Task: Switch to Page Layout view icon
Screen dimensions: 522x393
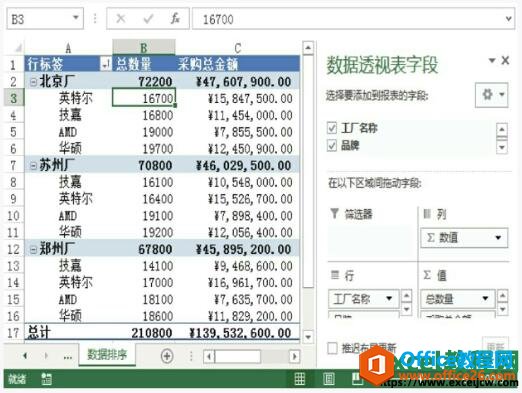Action: [329, 379]
